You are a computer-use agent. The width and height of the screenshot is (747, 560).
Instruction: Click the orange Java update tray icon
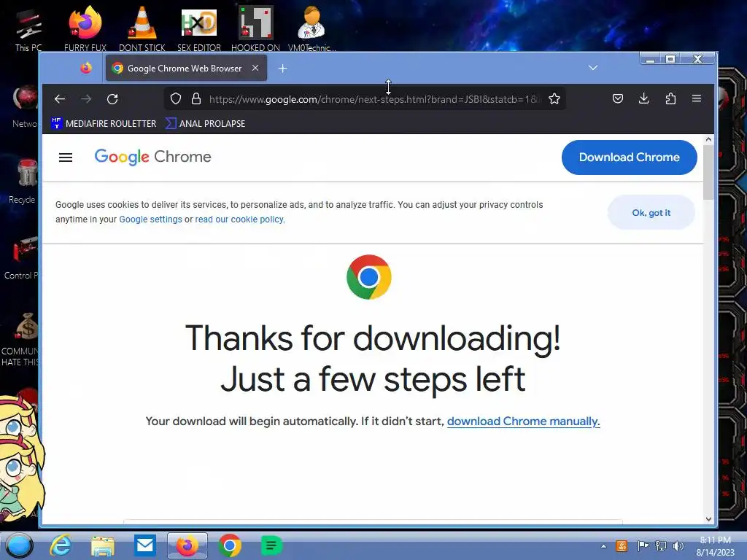coord(622,545)
